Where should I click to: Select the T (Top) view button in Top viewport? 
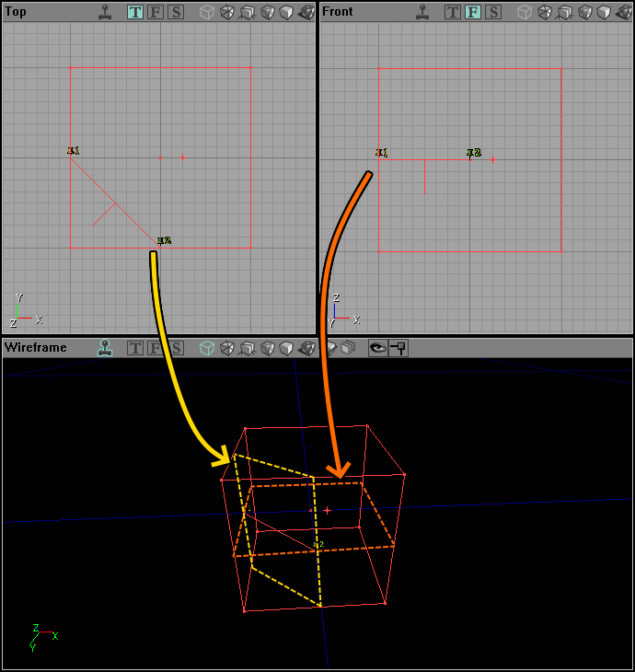click(x=135, y=12)
